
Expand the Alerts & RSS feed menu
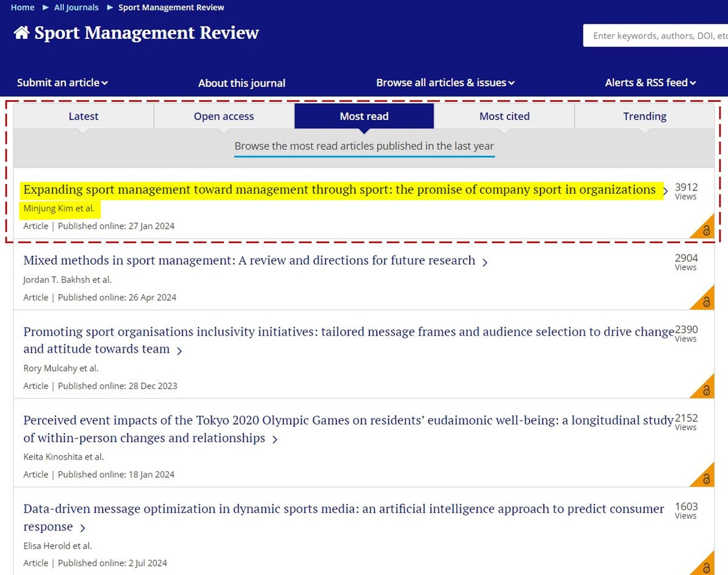[650, 83]
